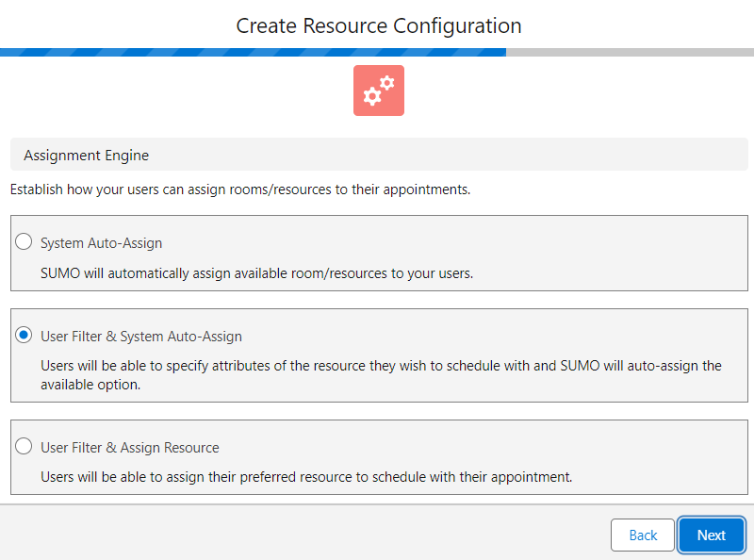Click the "Establish how your users" instruction text
Screen dimensions: 754x560
point(239,189)
